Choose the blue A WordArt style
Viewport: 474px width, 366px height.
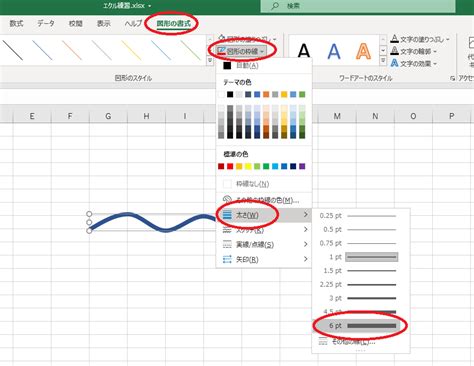pyautogui.click(x=334, y=51)
